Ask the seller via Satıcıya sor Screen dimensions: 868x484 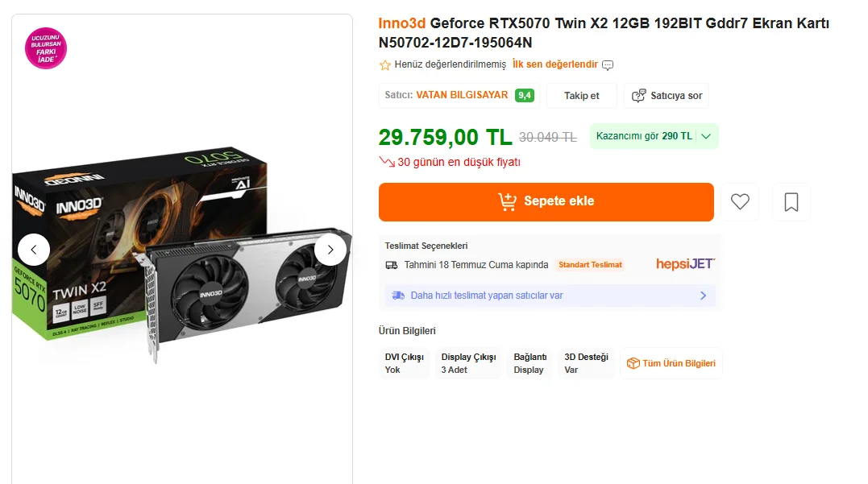(667, 95)
